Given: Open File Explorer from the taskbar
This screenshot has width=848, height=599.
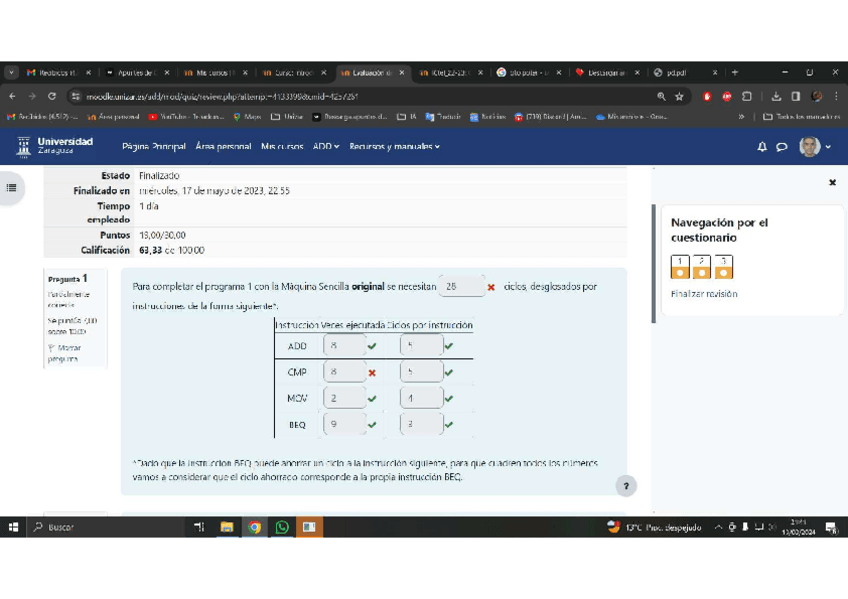Looking at the screenshot, I should point(227,527).
